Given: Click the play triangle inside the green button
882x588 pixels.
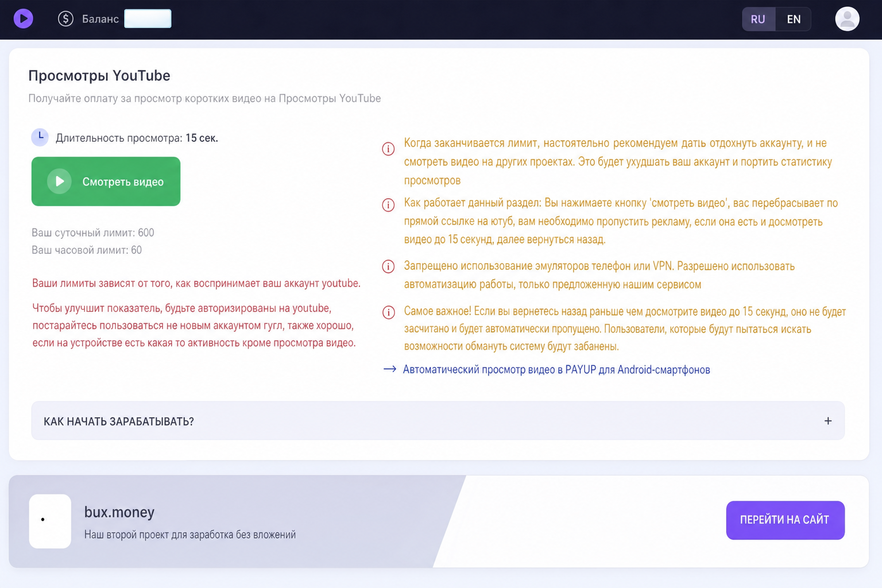Looking at the screenshot, I should [59, 181].
